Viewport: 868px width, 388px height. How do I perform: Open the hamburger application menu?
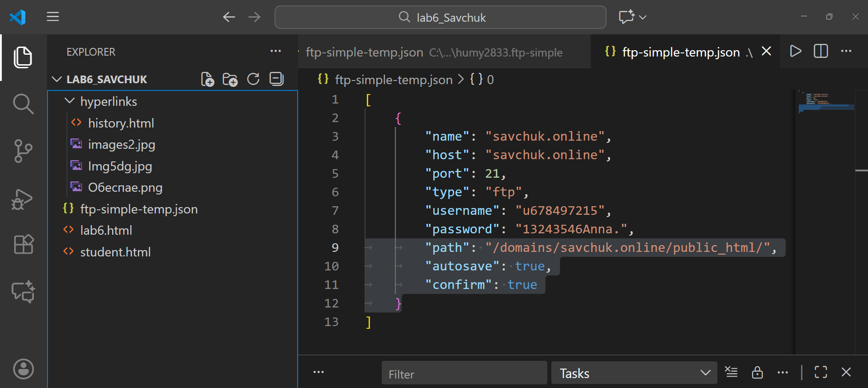click(53, 17)
